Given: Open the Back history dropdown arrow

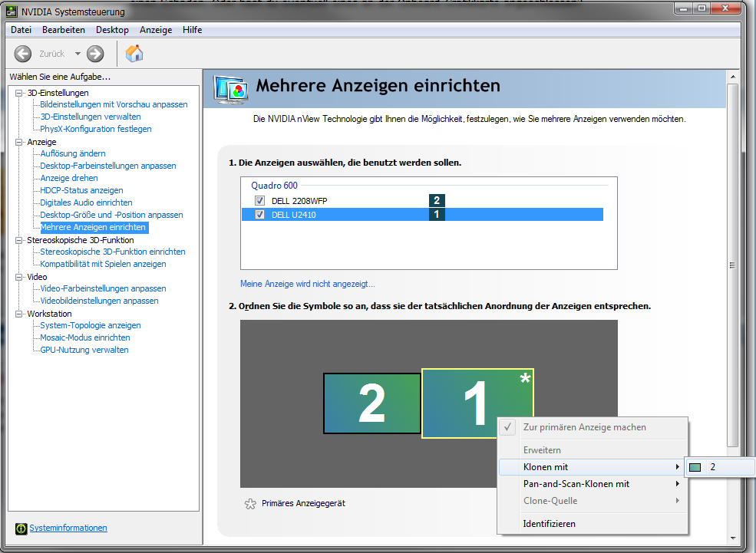Looking at the screenshot, I should (78, 54).
